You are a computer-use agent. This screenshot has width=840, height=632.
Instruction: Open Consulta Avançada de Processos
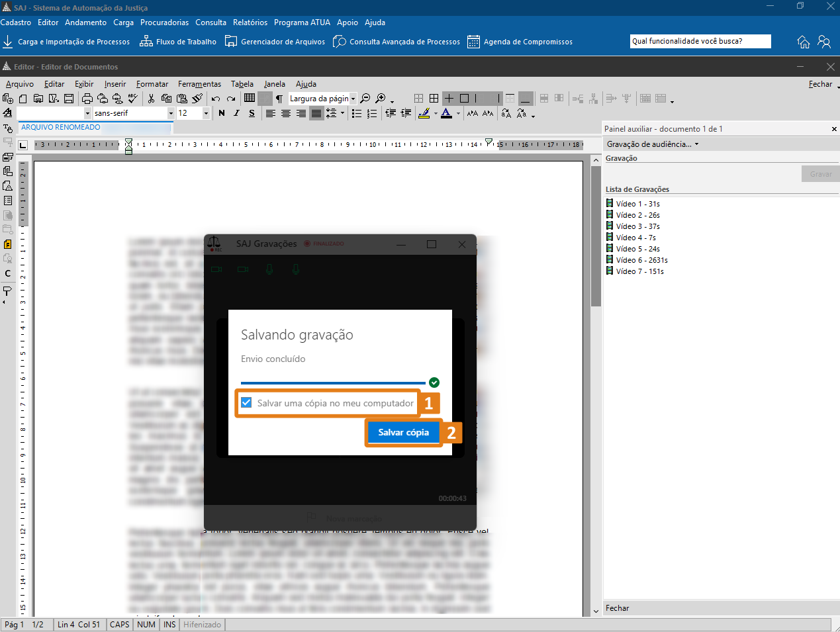[397, 42]
